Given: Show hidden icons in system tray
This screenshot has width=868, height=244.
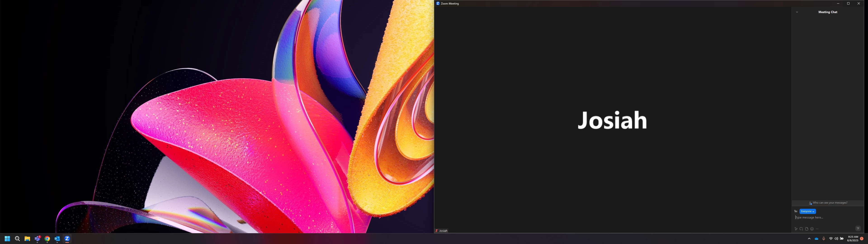Looking at the screenshot, I should 809,239.
